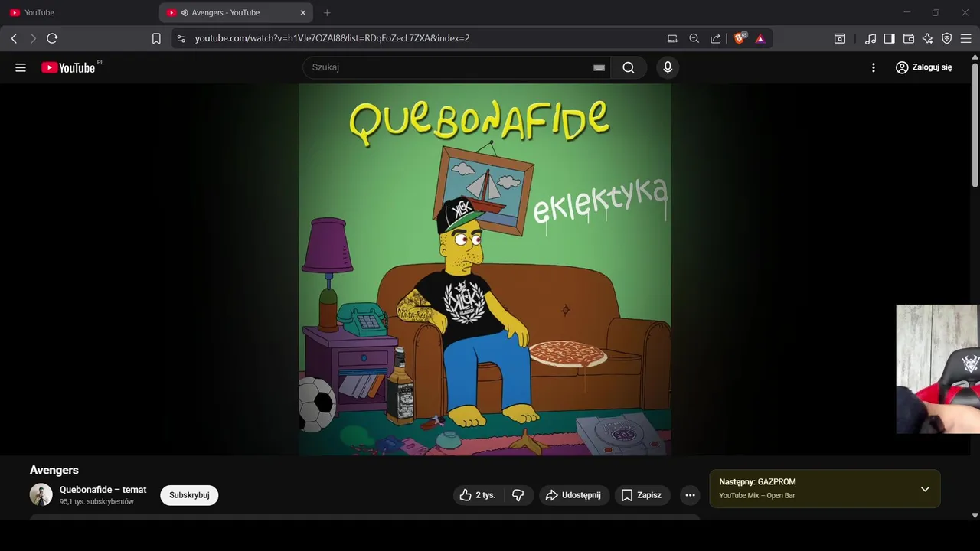
Task: Go back with the browser back arrow
Action: coord(14,38)
